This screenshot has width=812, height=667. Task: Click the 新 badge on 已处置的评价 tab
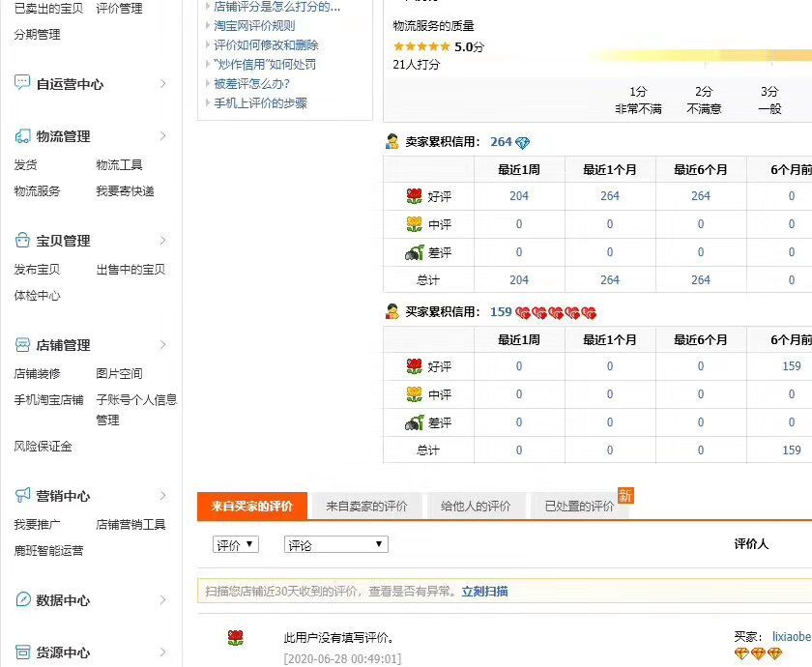coord(625,496)
